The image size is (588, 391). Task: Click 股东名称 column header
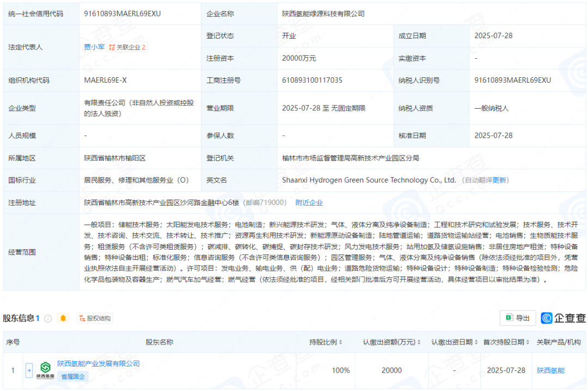160,342
